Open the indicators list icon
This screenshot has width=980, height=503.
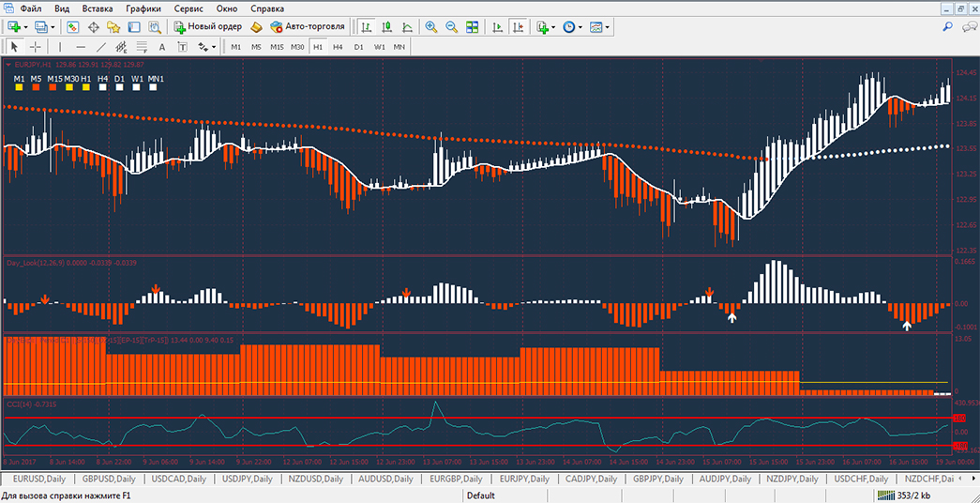click(542, 27)
